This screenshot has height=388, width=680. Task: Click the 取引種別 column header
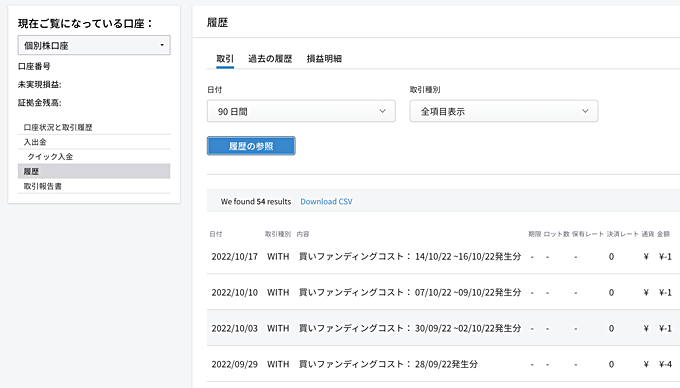[x=278, y=234]
